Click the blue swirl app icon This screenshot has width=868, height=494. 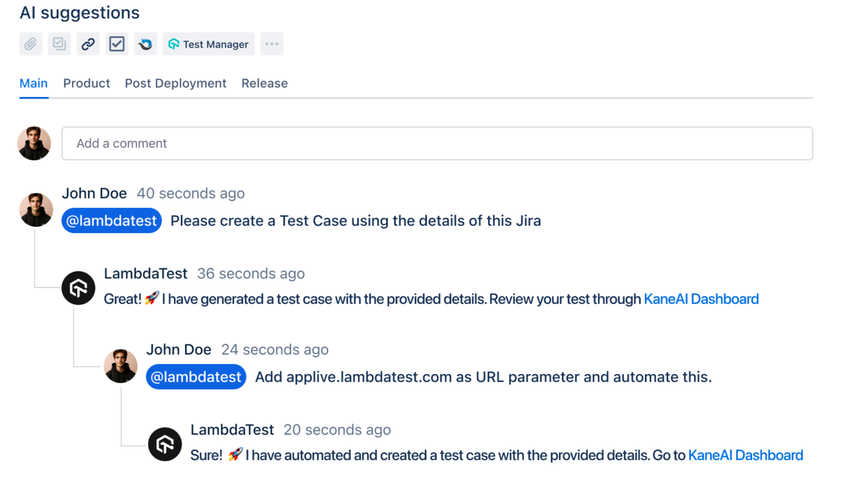(145, 44)
